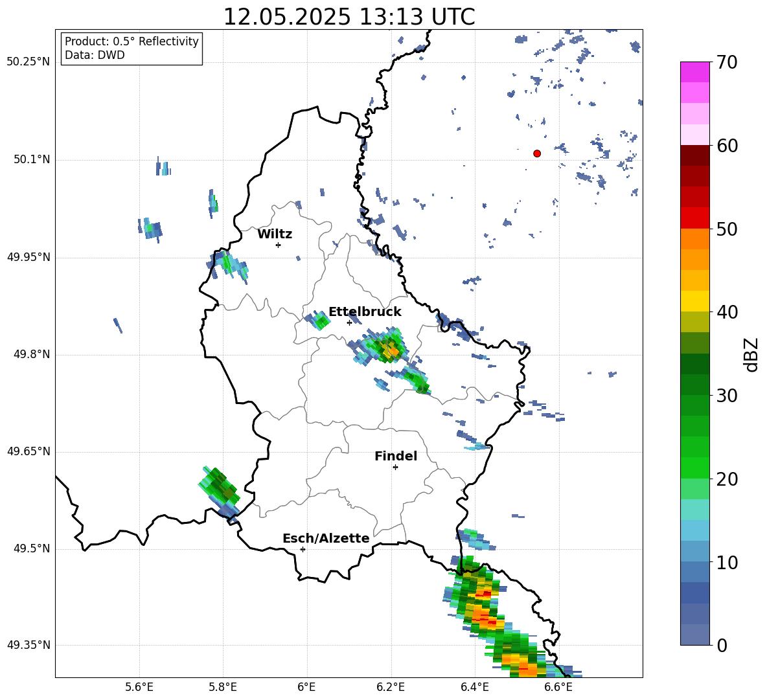Image resolution: width=767 pixels, height=700 pixels.
Task: Click the 50.1°N latitude label
Action: [32, 160]
